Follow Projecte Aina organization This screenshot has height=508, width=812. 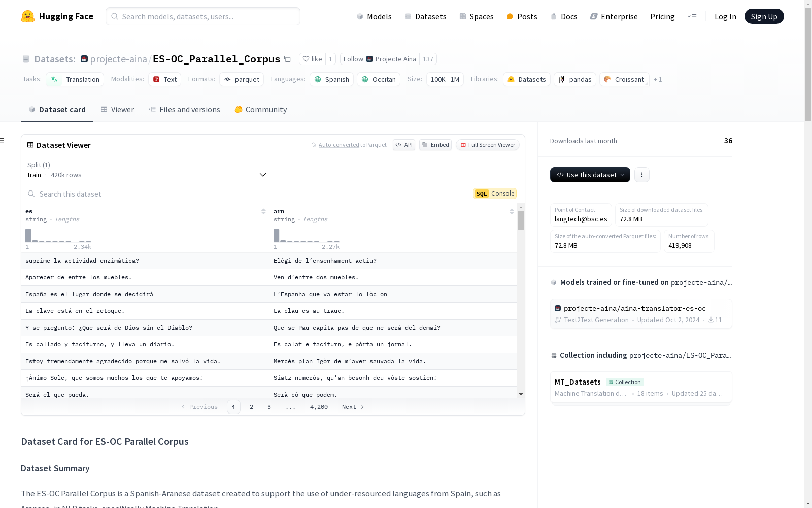pos(380,59)
